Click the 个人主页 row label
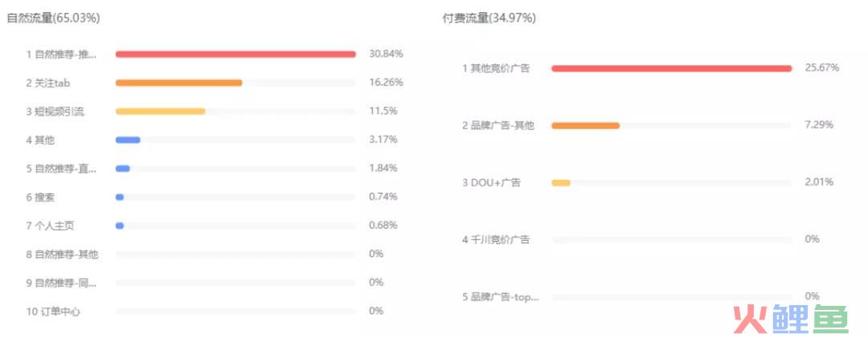The height and width of the screenshot is (338, 868). tap(50, 226)
